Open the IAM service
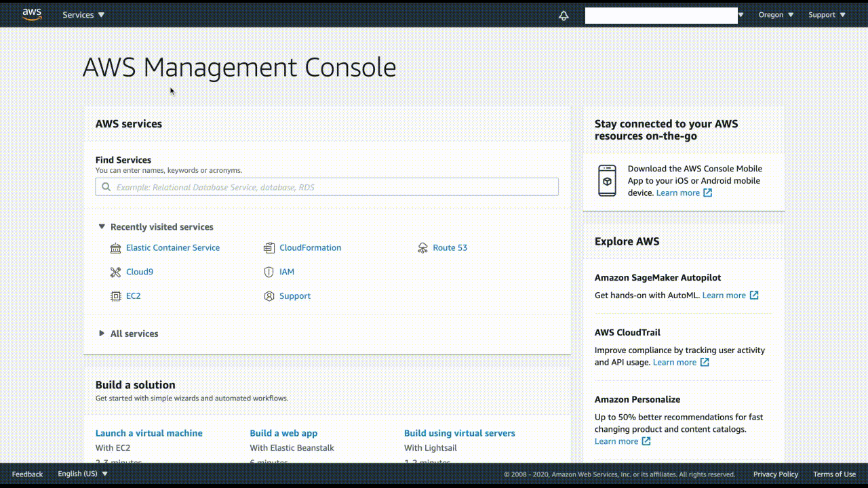 [286, 272]
